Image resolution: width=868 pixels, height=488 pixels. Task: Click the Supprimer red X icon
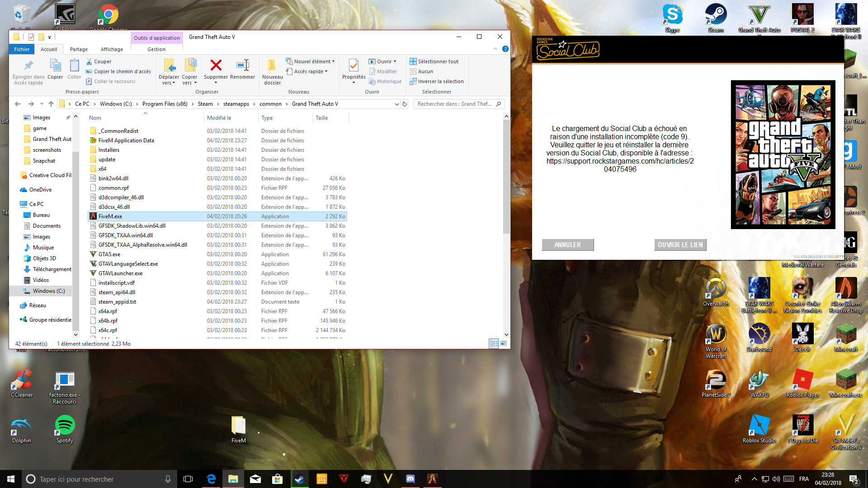point(216,66)
